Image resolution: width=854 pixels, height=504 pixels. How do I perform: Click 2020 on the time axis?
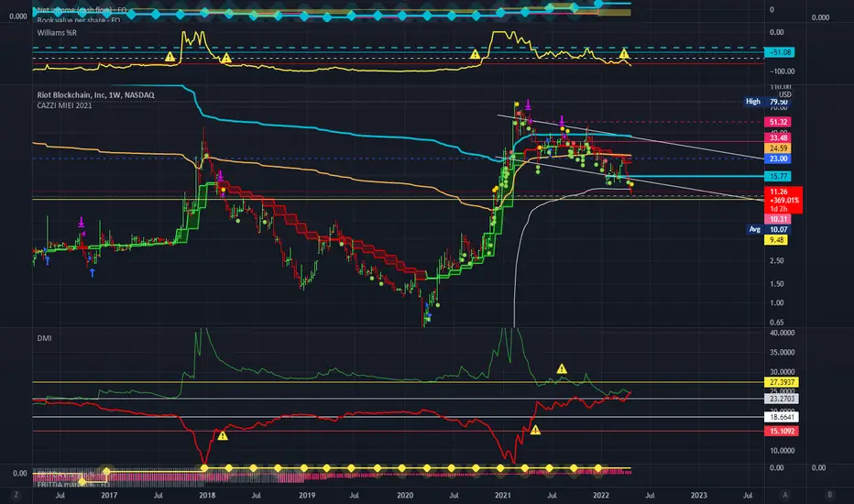405,495
